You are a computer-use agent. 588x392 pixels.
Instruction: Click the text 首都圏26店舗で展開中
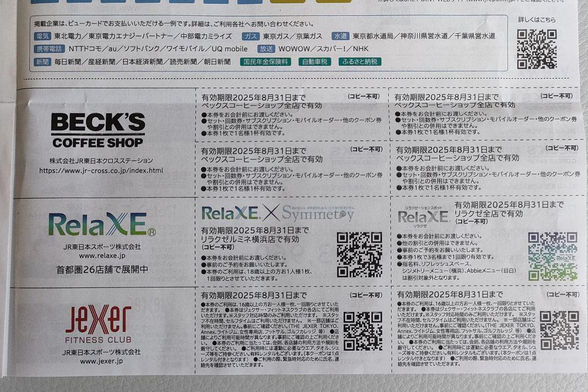click(102, 269)
